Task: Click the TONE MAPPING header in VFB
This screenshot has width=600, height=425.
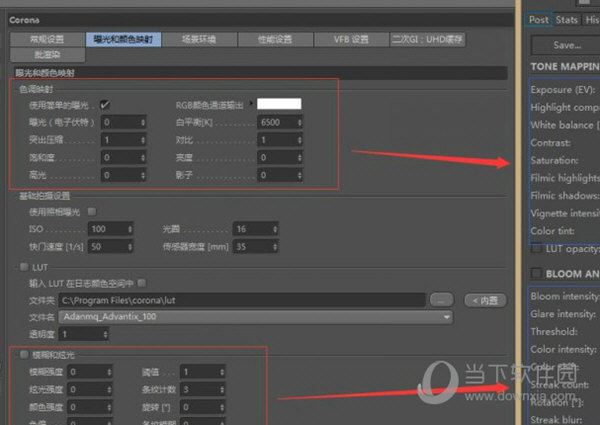Action: pyautogui.click(x=565, y=67)
